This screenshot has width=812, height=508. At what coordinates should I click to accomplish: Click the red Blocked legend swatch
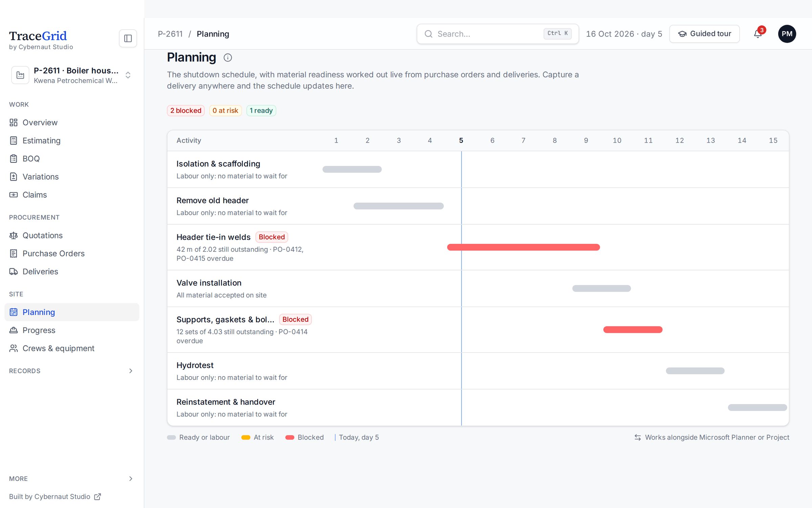click(x=290, y=438)
